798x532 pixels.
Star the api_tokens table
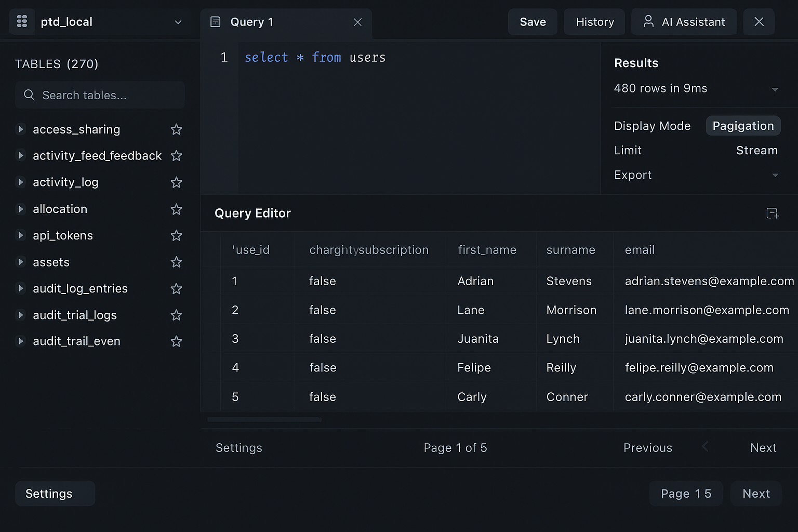click(x=176, y=235)
